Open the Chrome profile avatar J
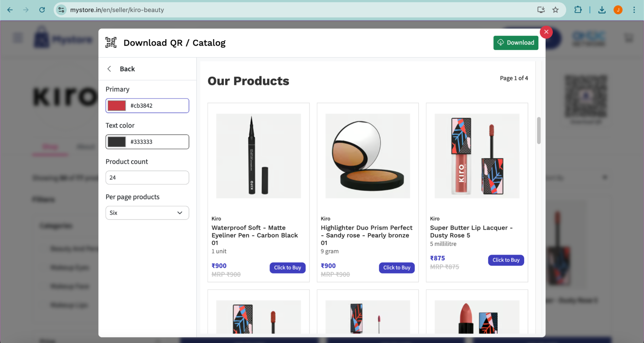 [618, 10]
